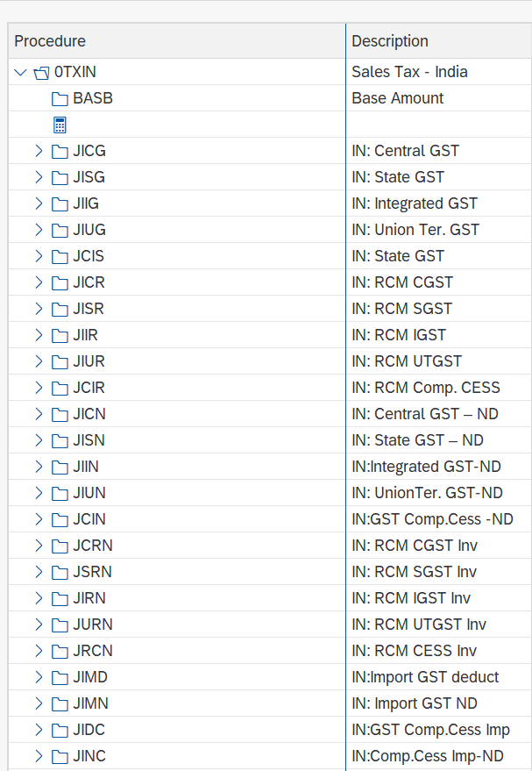The width and height of the screenshot is (532, 771).
Task: Click the JISR folder icon
Action: click(60, 310)
